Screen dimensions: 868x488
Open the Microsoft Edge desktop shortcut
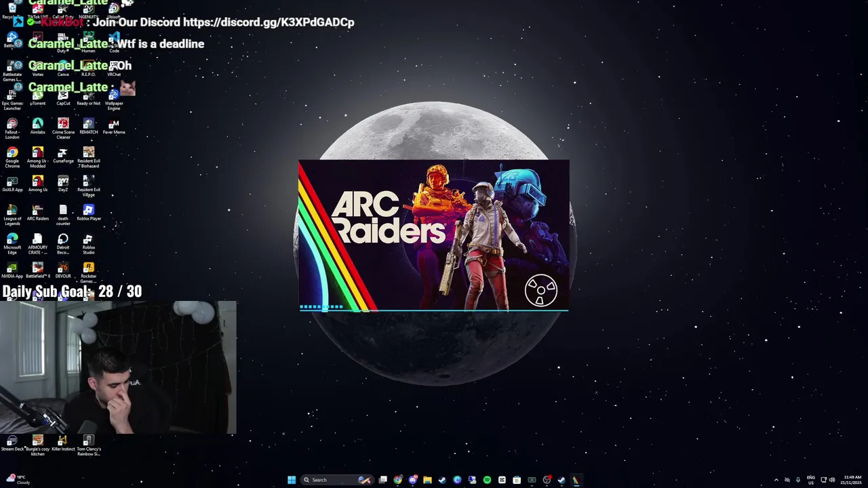pyautogui.click(x=12, y=245)
